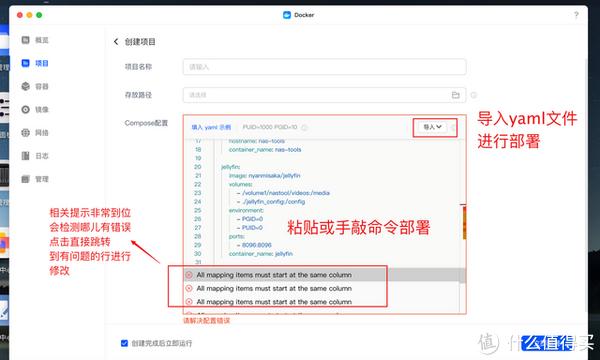Image resolution: width=600 pixels, height=360 pixels.
Task: Click the 创建项目 page title
Action: pyautogui.click(x=140, y=42)
